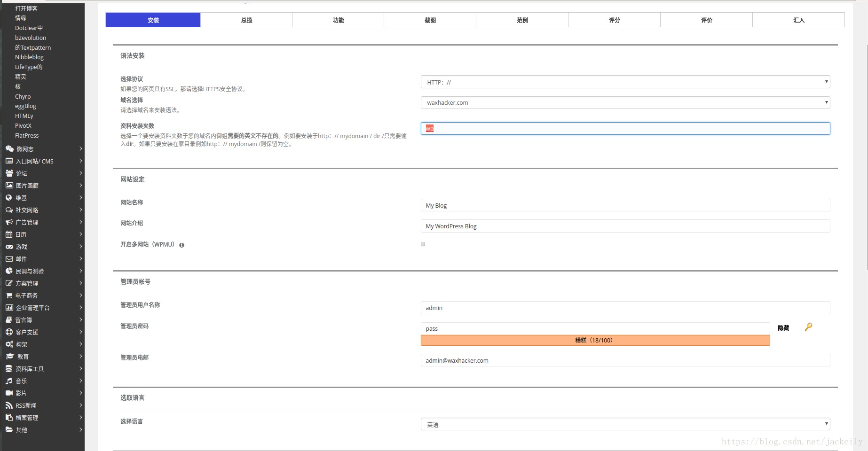Click the 管理员用户名称 admin input field
The height and width of the screenshot is (451, 868).
tap(625, 308)
